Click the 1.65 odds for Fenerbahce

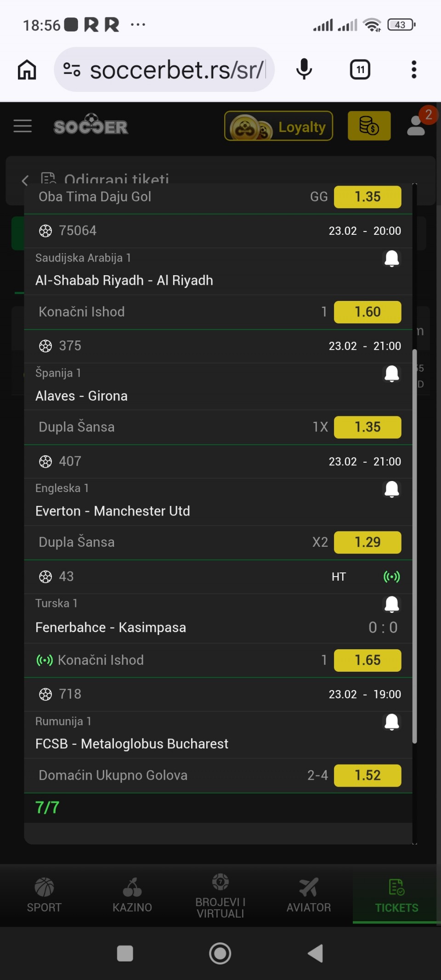click(x=367, y=660)
